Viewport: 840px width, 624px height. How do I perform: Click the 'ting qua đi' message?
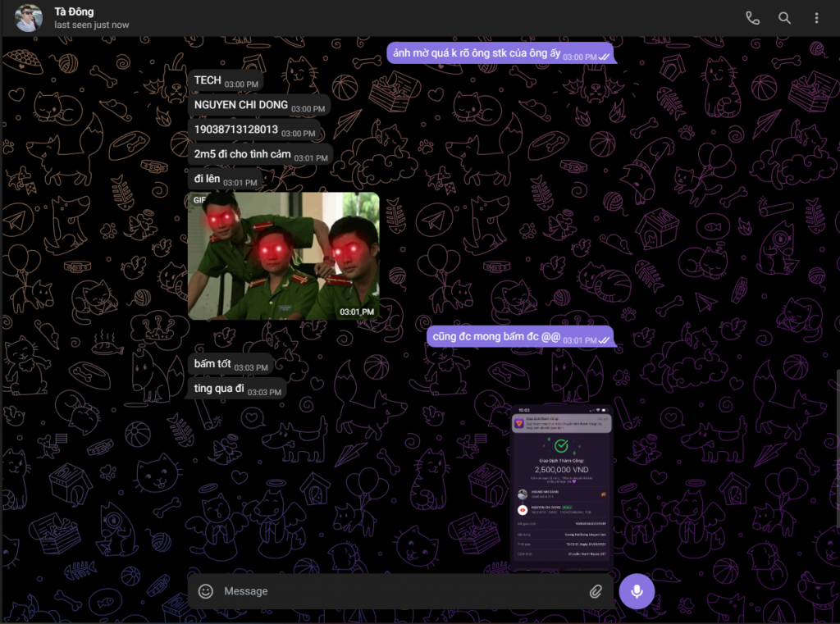click(219, 389)
